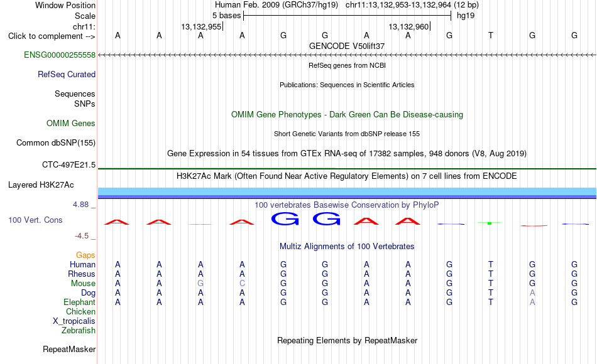Select the Dog alignment row label

(89, 293)
